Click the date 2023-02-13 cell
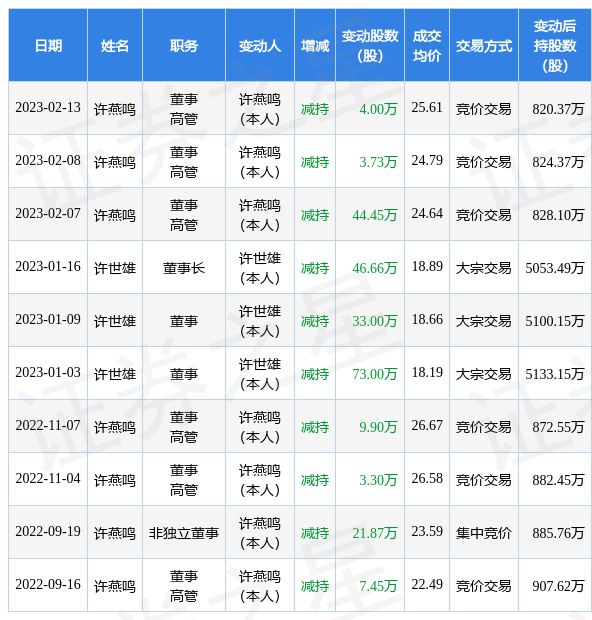This screenshot has width=592, height=620. point(48,108)
